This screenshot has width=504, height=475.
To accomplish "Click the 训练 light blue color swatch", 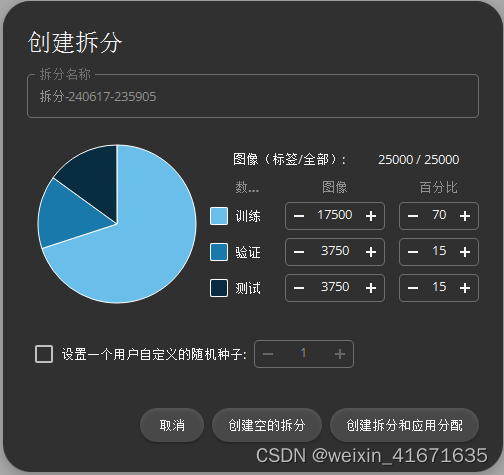I will coord(219,216).
